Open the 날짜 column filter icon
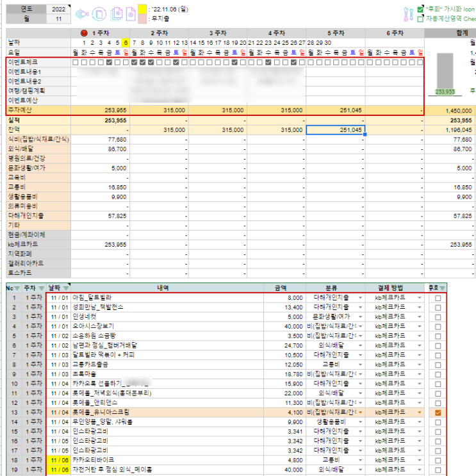 tap(66, 288)
